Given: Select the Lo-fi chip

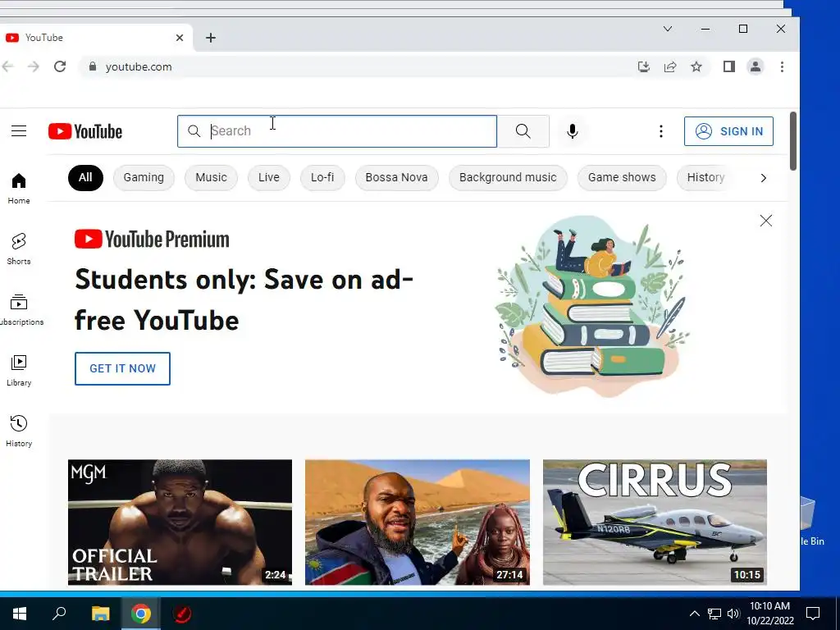Looking at the screenshot, I should (x=322, y=178).
